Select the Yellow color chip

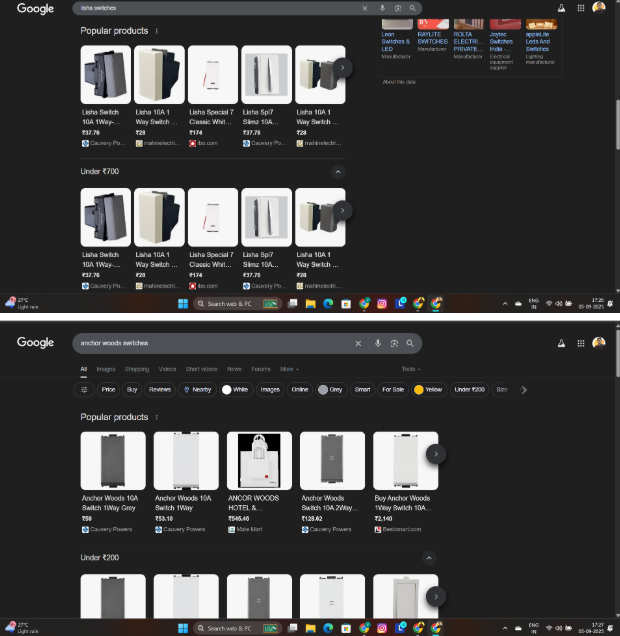click(429, 390)
